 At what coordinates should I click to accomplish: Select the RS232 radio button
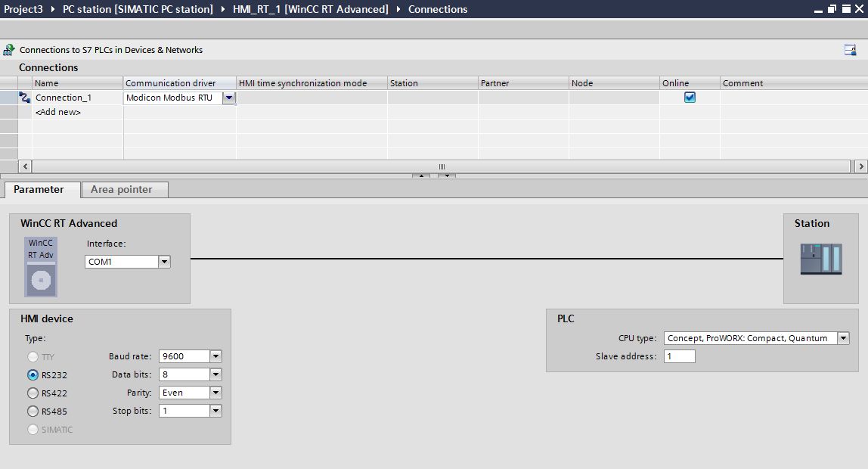pyautogui.click(x=33, y=375)
